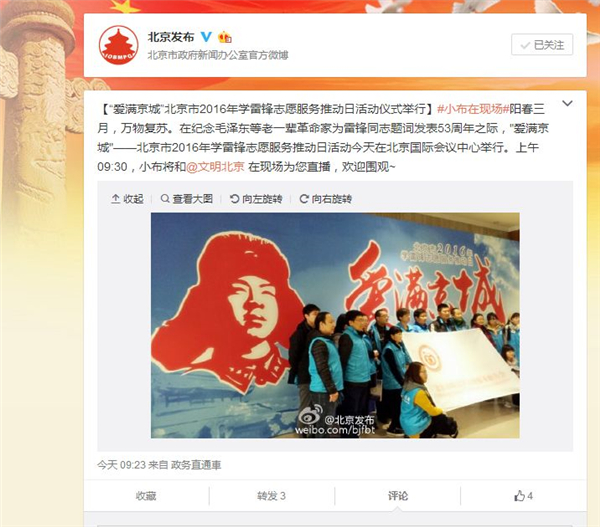Collapse the image with 收起
The image size is (600, 527).
[x=127, y=199]
